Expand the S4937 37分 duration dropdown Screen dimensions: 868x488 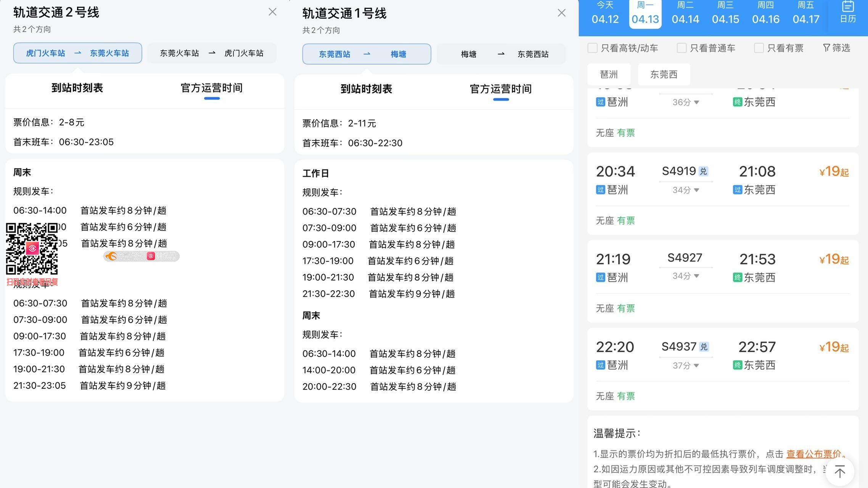coord(686,366)
